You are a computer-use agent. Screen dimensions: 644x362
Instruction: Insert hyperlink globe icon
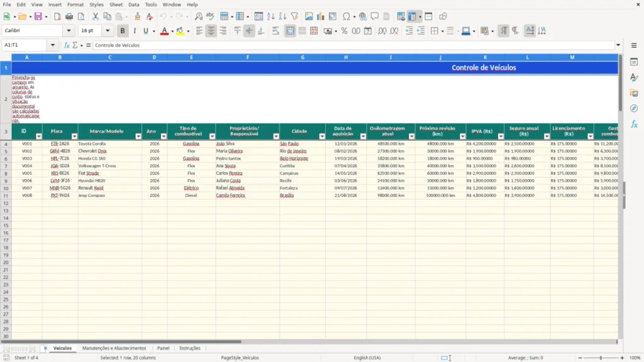[x=363, y=16]
